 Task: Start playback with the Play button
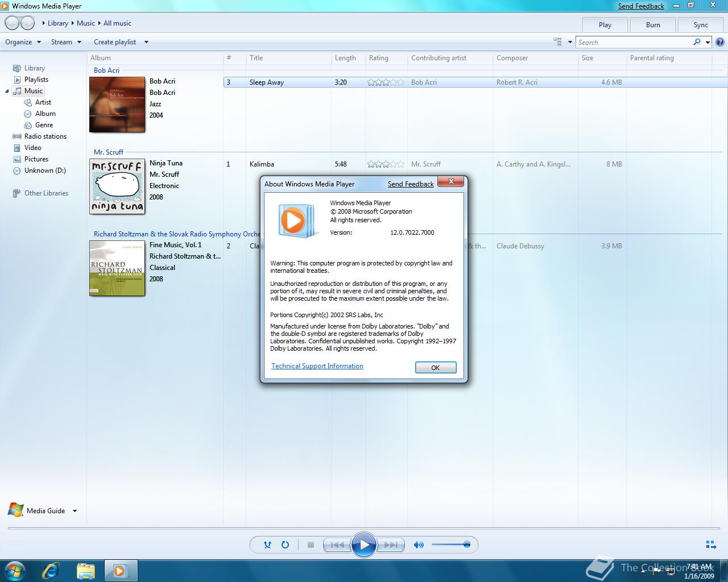tap(364, 544)
